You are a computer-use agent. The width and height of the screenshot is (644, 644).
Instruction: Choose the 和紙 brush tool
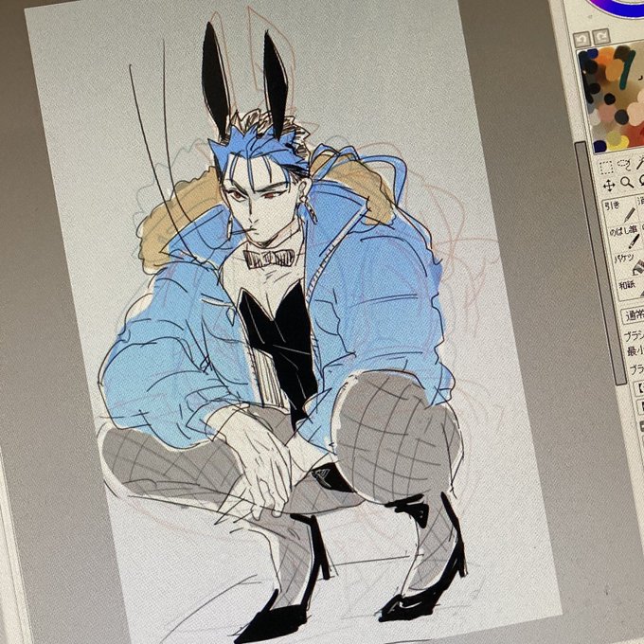tap(633, 288)
